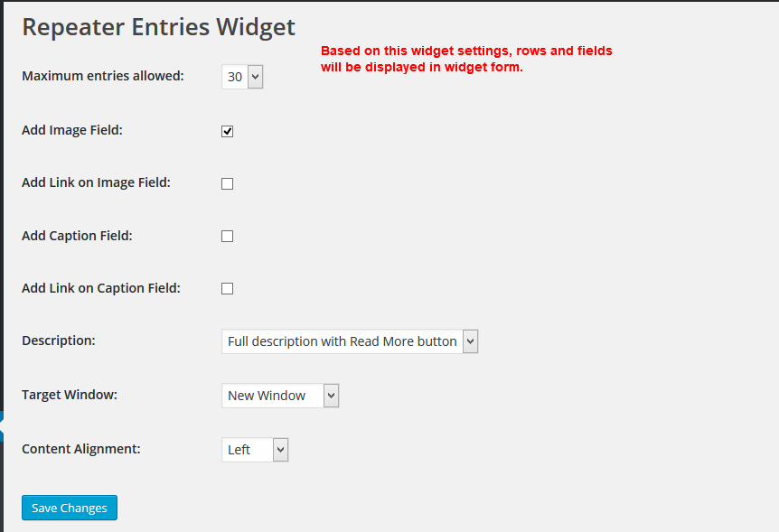
Task: Click the Save Changes button
Action: [x=70, y=508]
